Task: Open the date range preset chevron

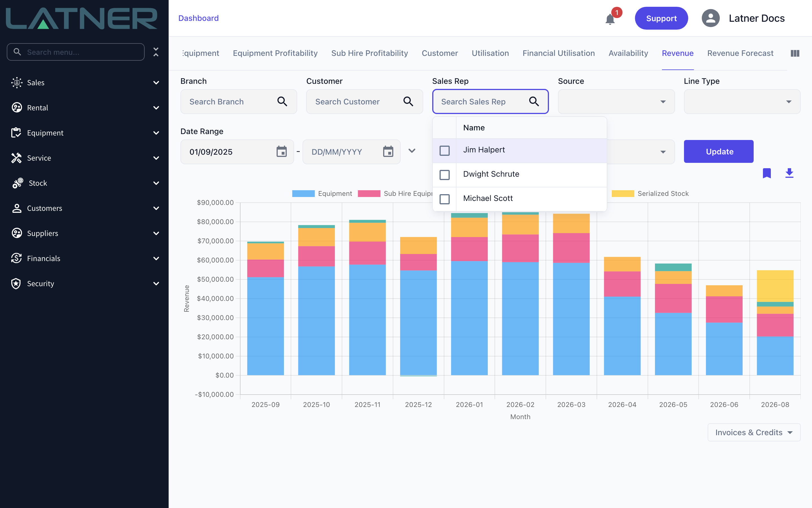Action: coord(412,151)
